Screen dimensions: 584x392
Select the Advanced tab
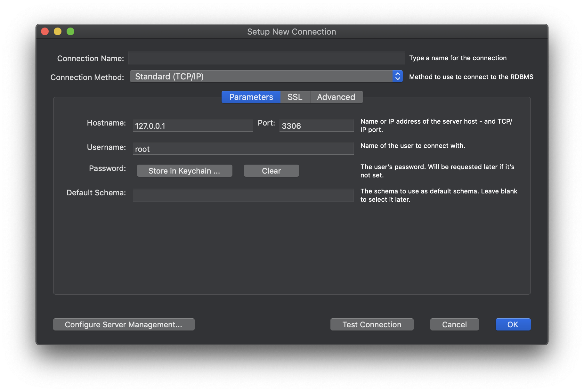point(336,97)
